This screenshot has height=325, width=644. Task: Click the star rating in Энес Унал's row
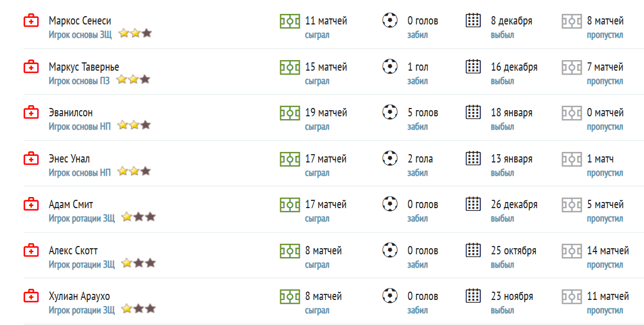click(134, 171)
